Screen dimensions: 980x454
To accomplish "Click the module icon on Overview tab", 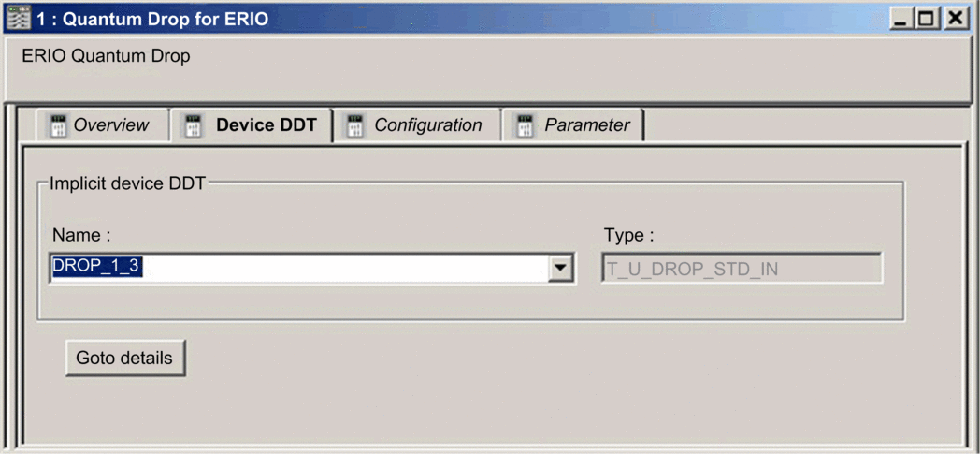I will click(58, 125).
